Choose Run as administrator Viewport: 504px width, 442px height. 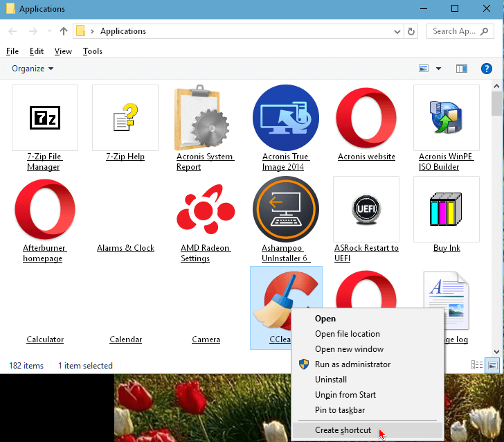click(368, 364)
